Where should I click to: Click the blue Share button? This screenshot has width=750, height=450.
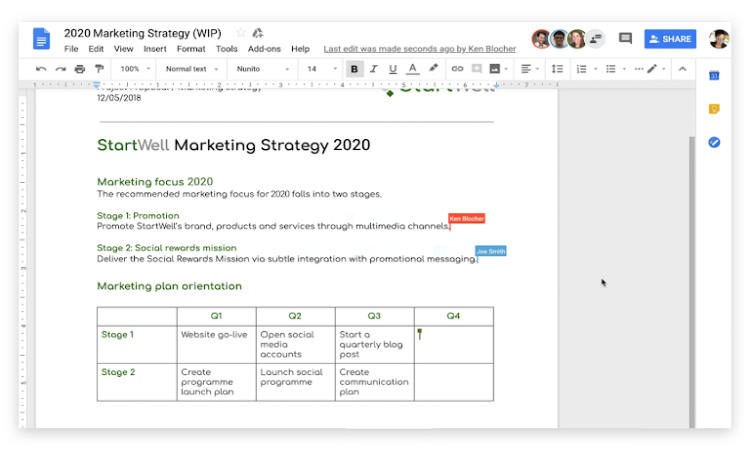670,39
